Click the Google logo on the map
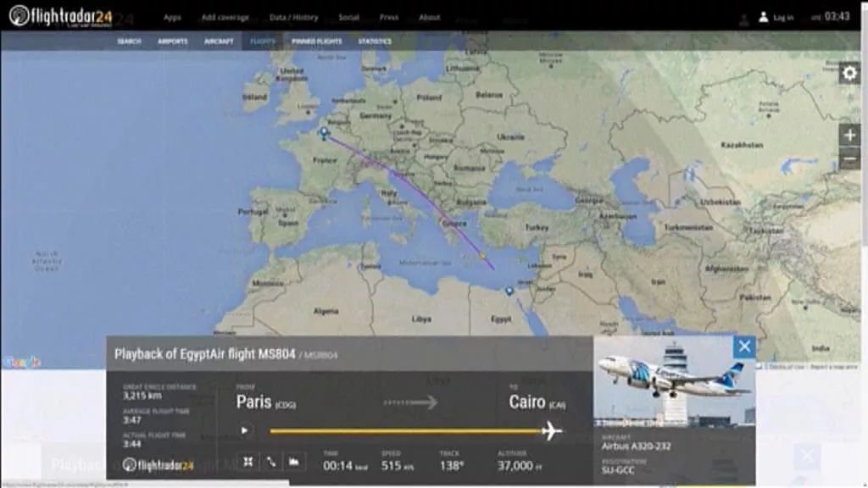868x488 pixels. [21, 363]
